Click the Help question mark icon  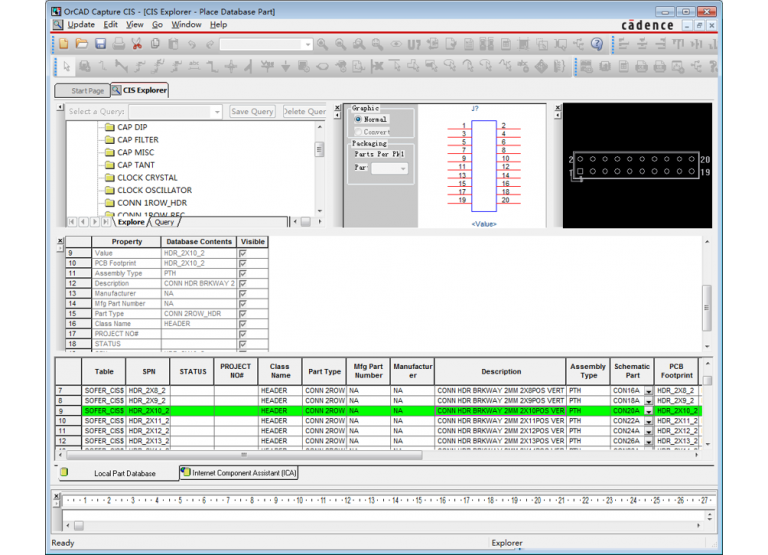coord(597,44)
